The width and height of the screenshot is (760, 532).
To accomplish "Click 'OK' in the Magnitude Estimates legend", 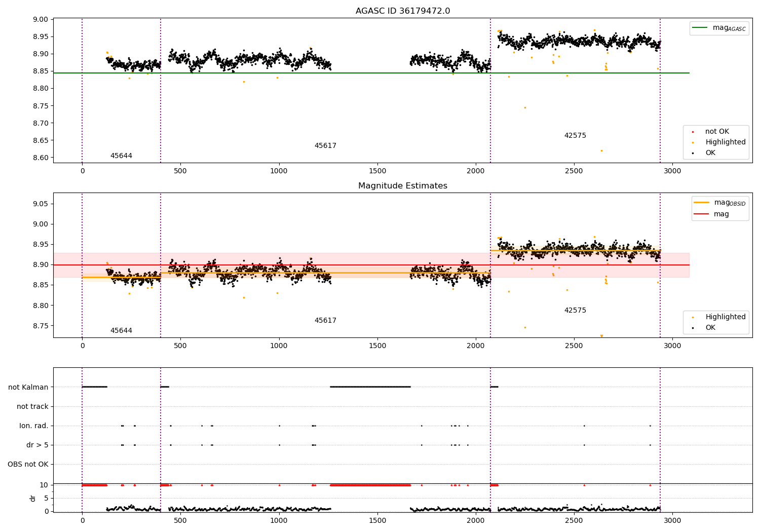I will 710,328.
